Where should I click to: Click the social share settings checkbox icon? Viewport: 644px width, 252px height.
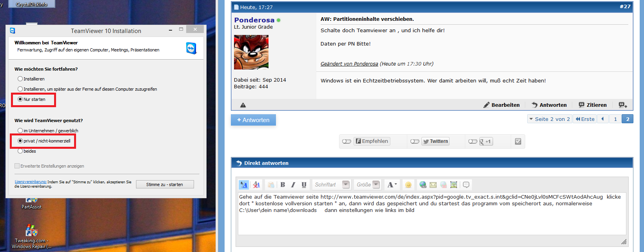pos(518,141)
